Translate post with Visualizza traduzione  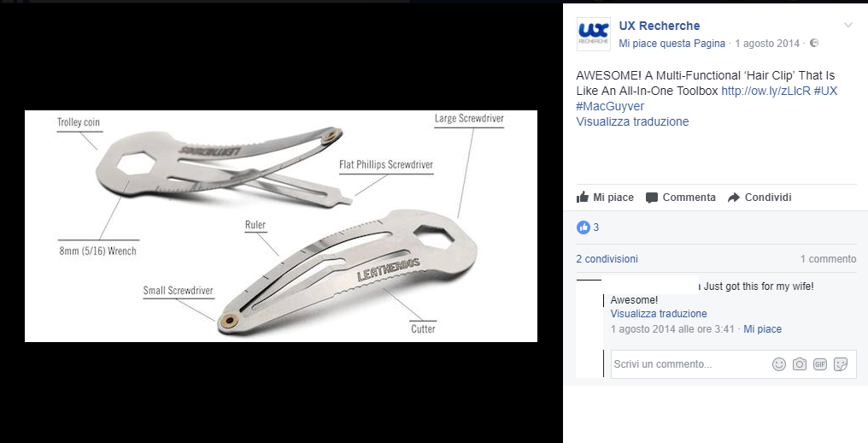click(633, 121)
